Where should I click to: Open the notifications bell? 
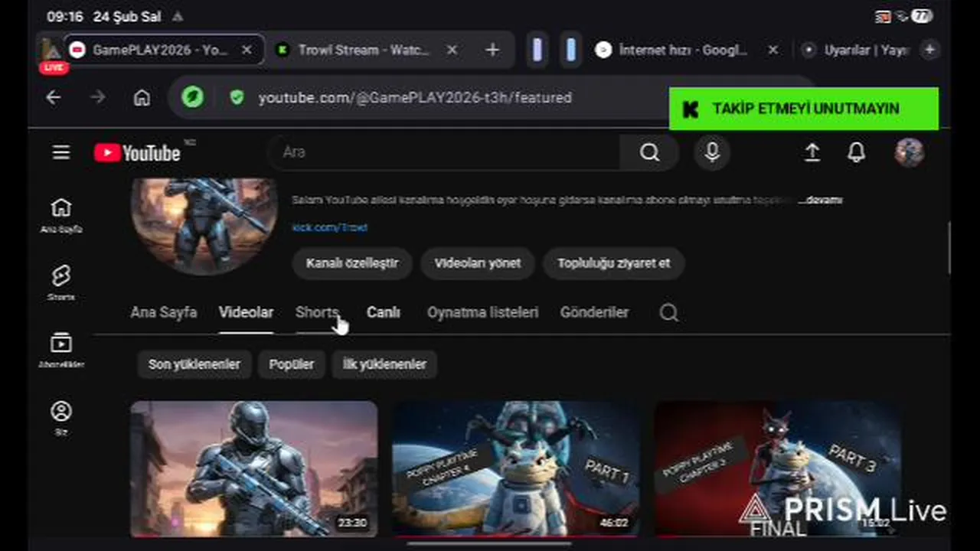857,152
